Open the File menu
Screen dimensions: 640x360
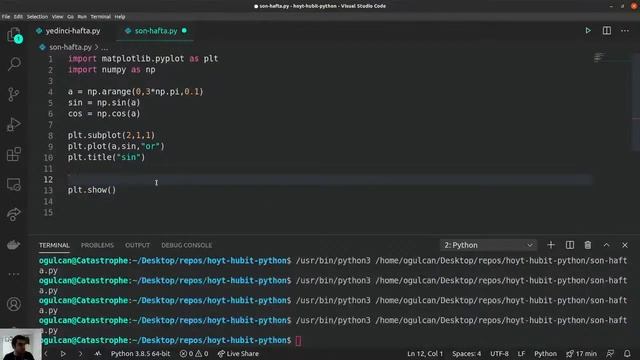pyautogui.click(x=6, y=17)
